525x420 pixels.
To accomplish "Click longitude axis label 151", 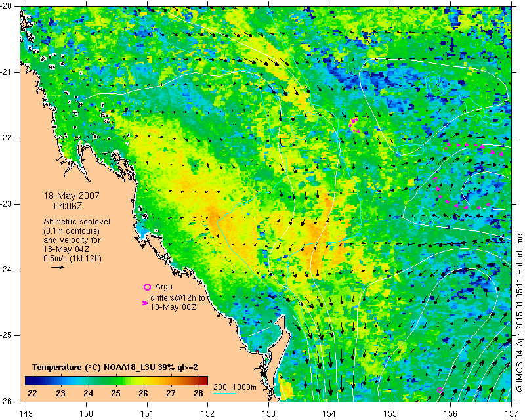I will pos(147,414).
